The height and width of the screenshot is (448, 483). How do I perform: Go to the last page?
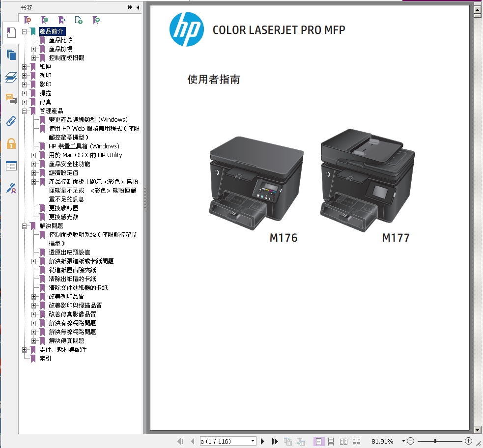pos(275,441)
